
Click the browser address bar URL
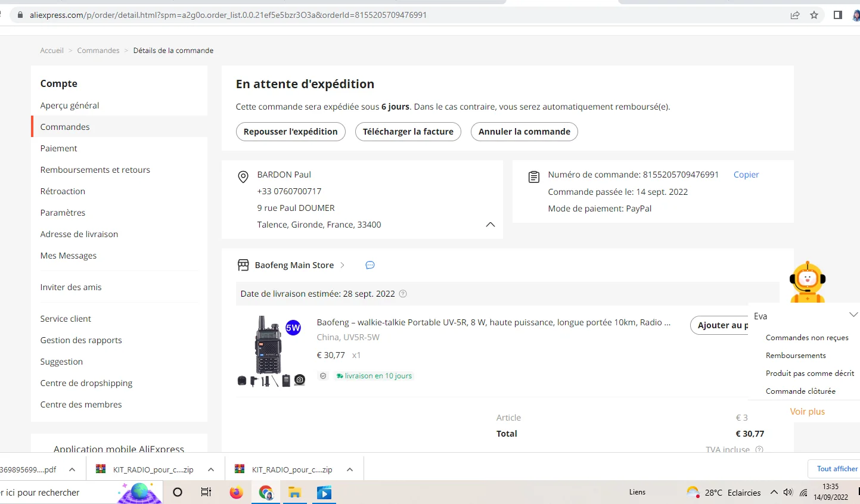click(228, 15)
